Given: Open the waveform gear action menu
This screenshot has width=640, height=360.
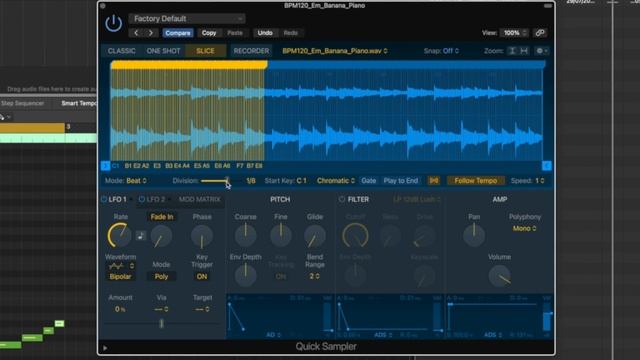Looking at the screenshot, I should (542, 51).
